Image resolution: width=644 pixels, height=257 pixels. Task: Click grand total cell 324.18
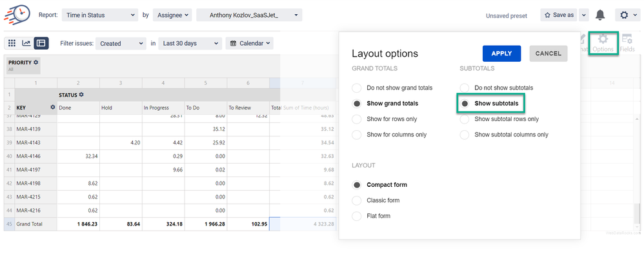coord(163,224)
